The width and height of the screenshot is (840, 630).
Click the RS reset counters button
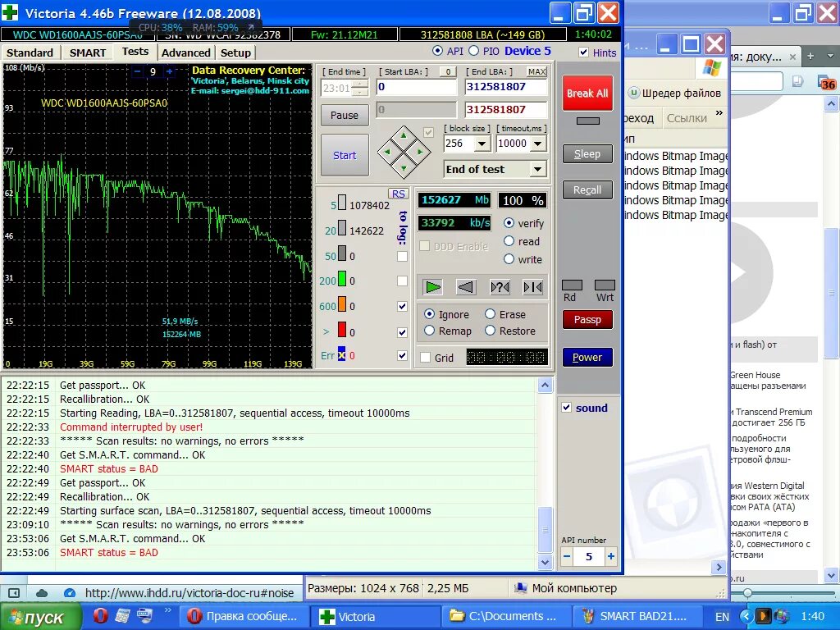pyautogui.click(x=398, y=194)
